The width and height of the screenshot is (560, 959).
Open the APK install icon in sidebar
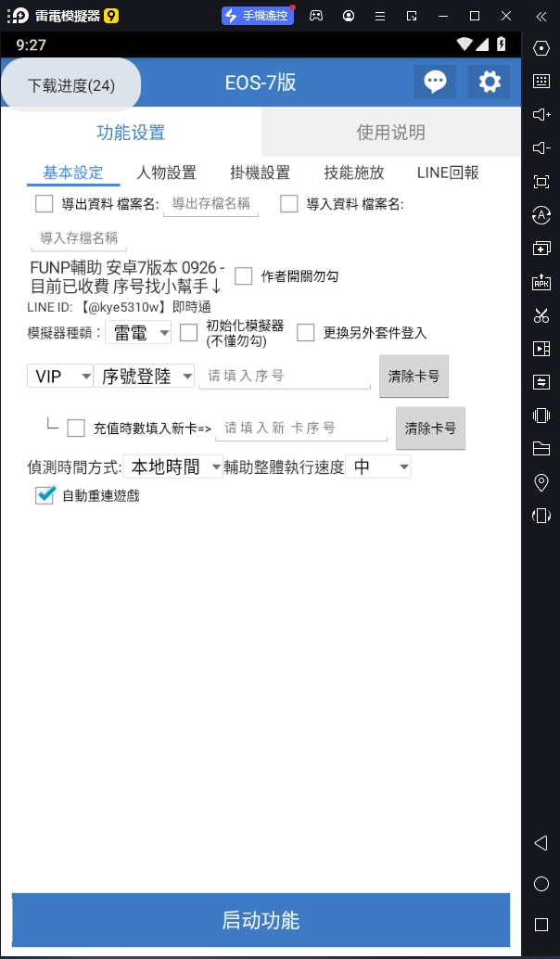(541, 282)
